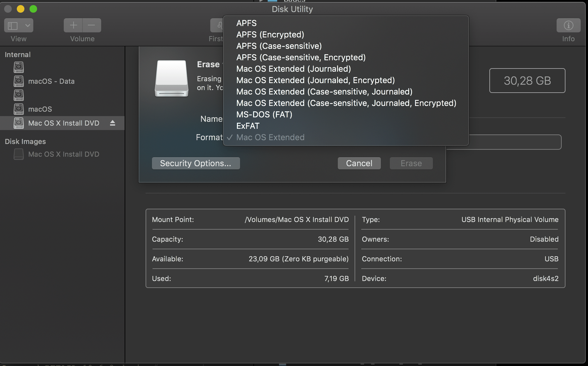Choose ExFAT format option
588x366 pixels.
346,126
